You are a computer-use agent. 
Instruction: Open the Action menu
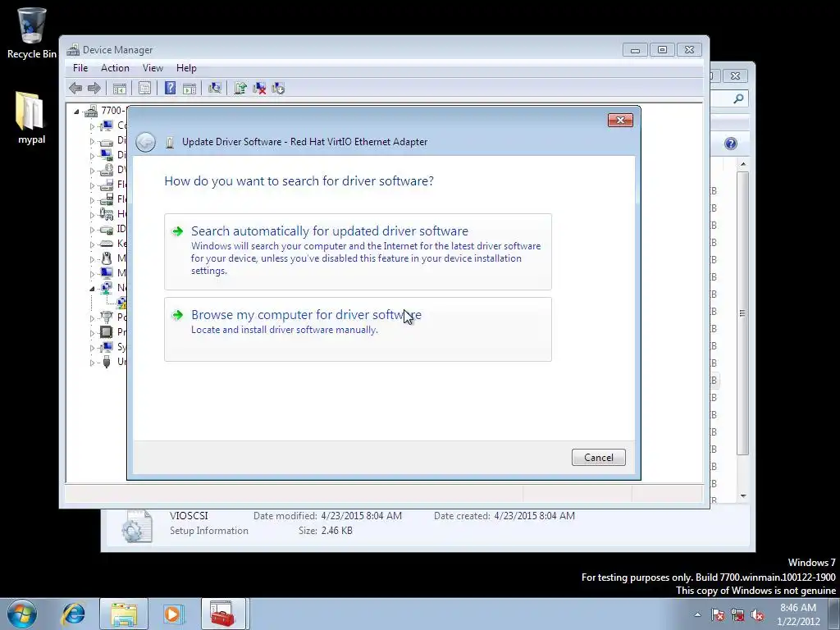(x=115, y=68)
